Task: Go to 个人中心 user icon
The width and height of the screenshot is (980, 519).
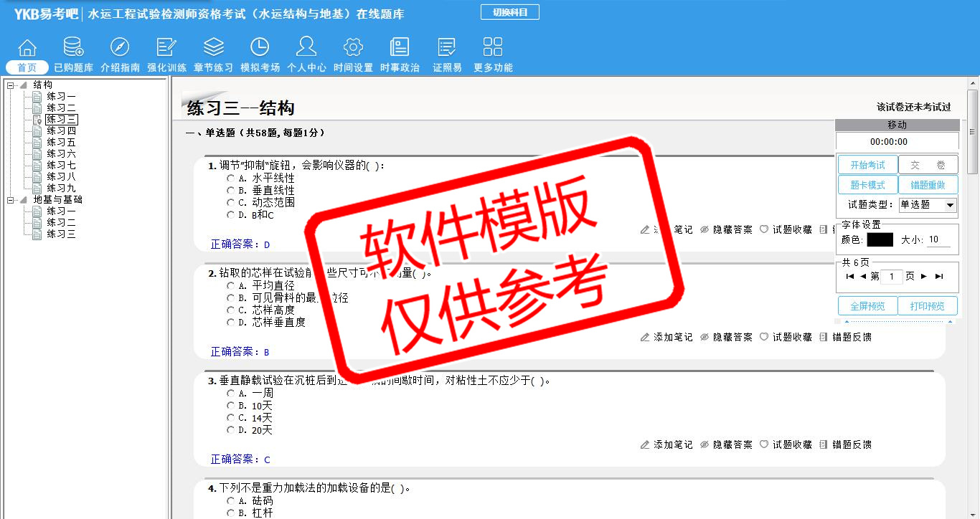Action: click(x=306, y=48)
